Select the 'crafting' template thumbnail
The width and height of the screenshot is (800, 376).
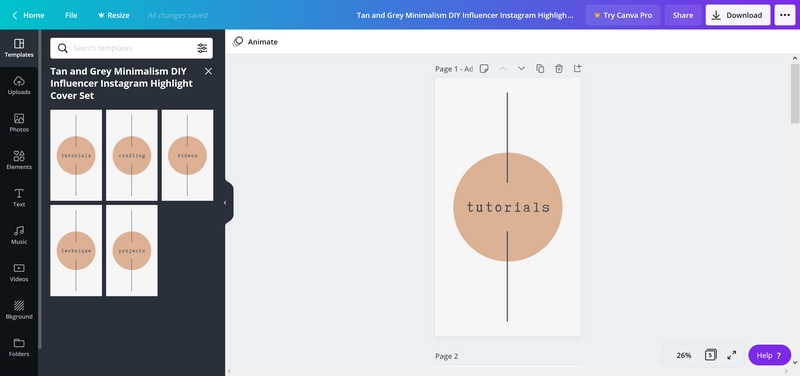pyautogui.click(x=132, y=155)
